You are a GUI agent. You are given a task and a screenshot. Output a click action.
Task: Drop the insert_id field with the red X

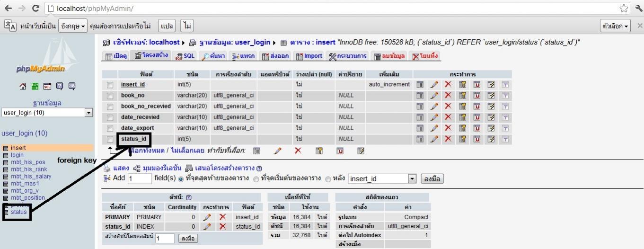(448, 85)
